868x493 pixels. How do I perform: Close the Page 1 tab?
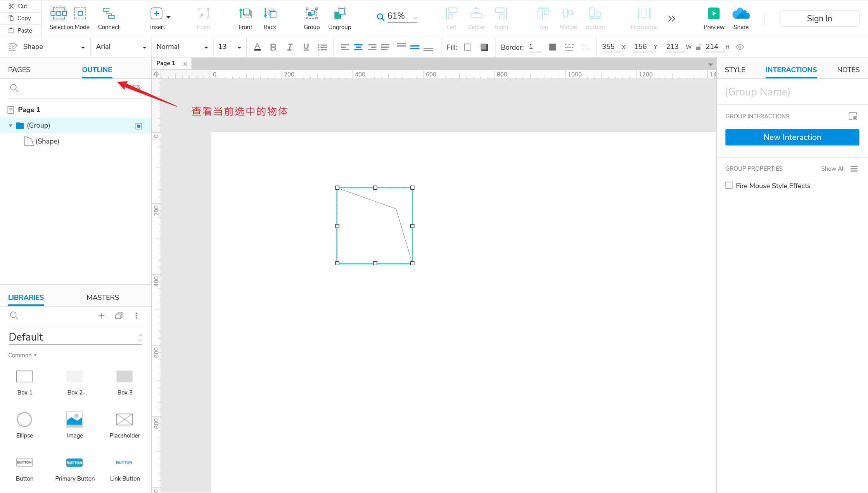pyautogui.click(x=185, y=64)
